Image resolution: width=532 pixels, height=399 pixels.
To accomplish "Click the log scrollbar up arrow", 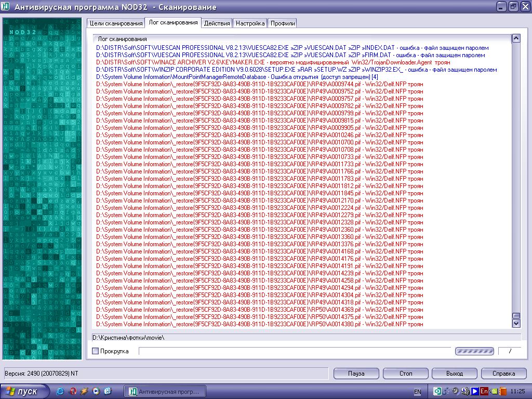I will pyautogui.click(x=516, y=38).
